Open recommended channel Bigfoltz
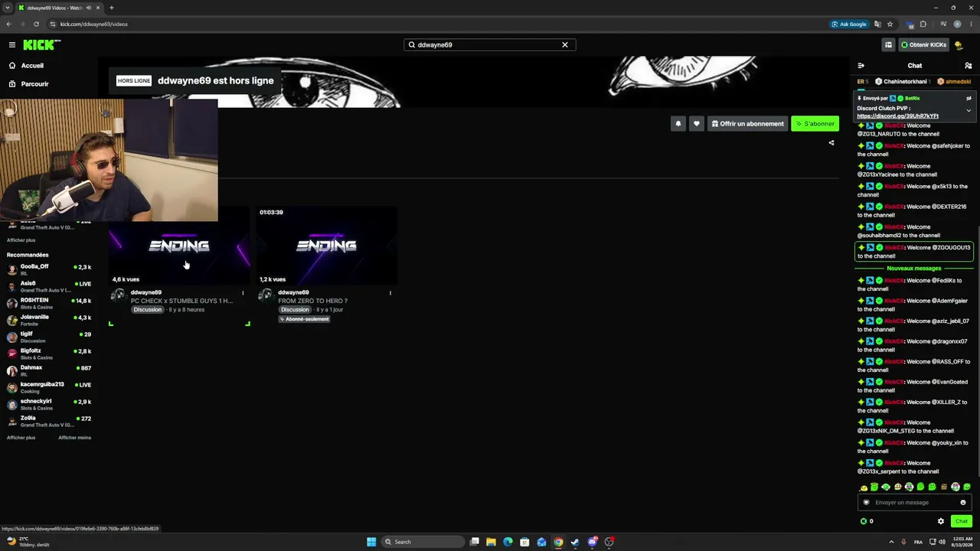The width and height of the screenshot is (980, 551). (x=49, y=353)
